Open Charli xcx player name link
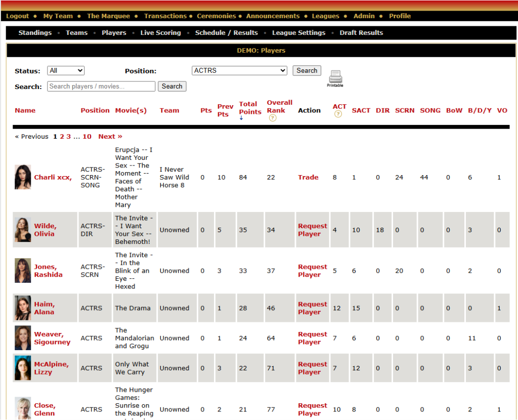 click(53, 178)
